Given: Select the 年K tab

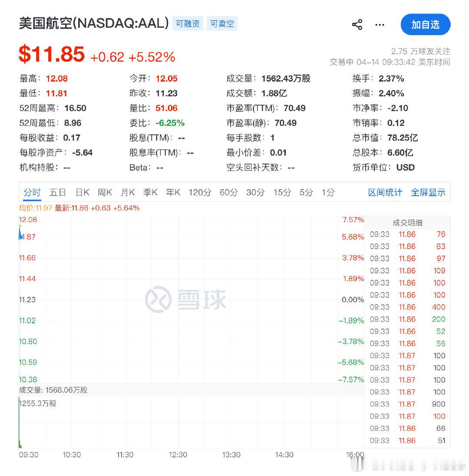Looking at the screenshot, I should coord(173,193).
